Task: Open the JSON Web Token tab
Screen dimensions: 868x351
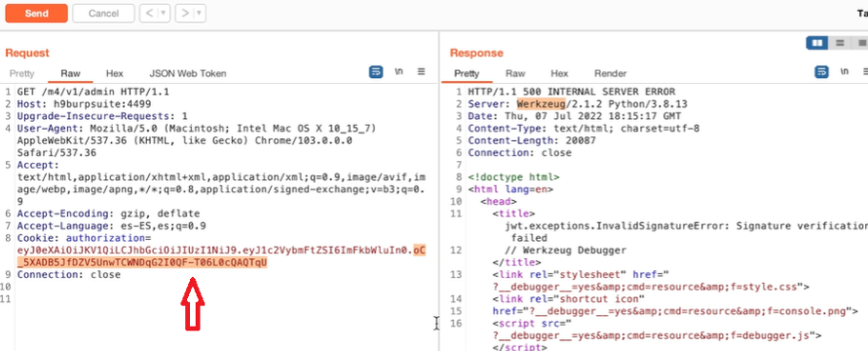Action: 188,73
